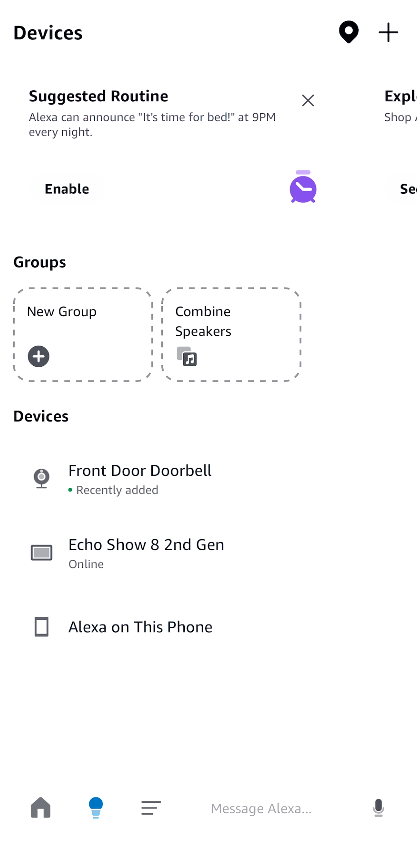Open Alexa on This Phone

(x=208, y=627)
